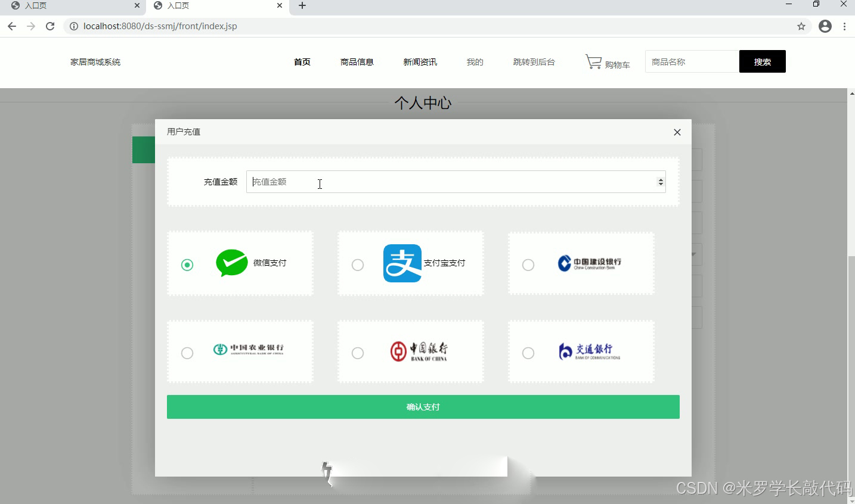Open the browser profile avatar icon

point(825,26)
